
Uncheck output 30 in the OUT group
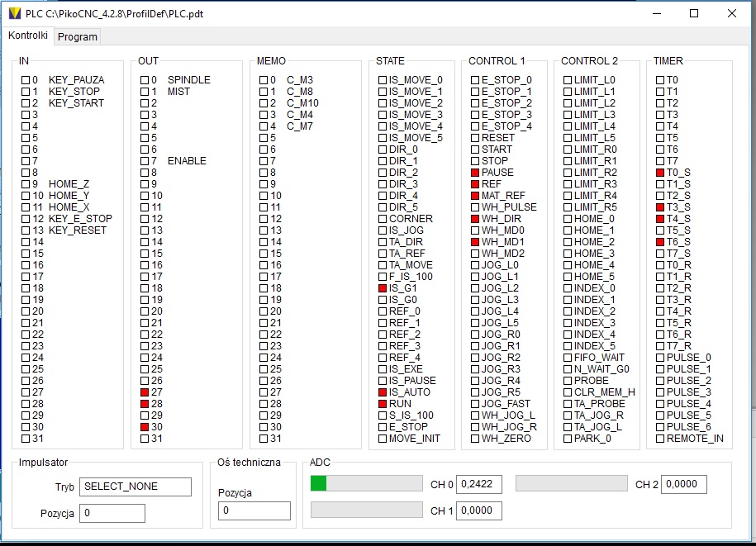145,427
